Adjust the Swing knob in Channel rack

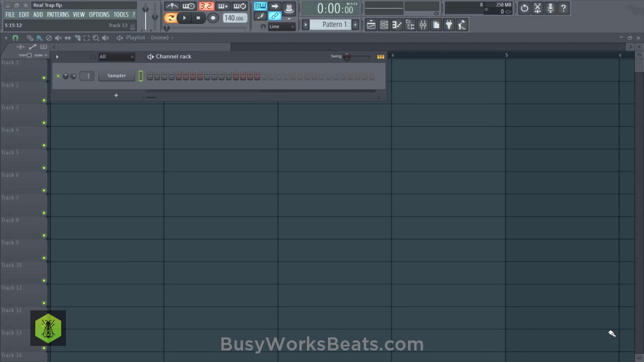(347, 56)
